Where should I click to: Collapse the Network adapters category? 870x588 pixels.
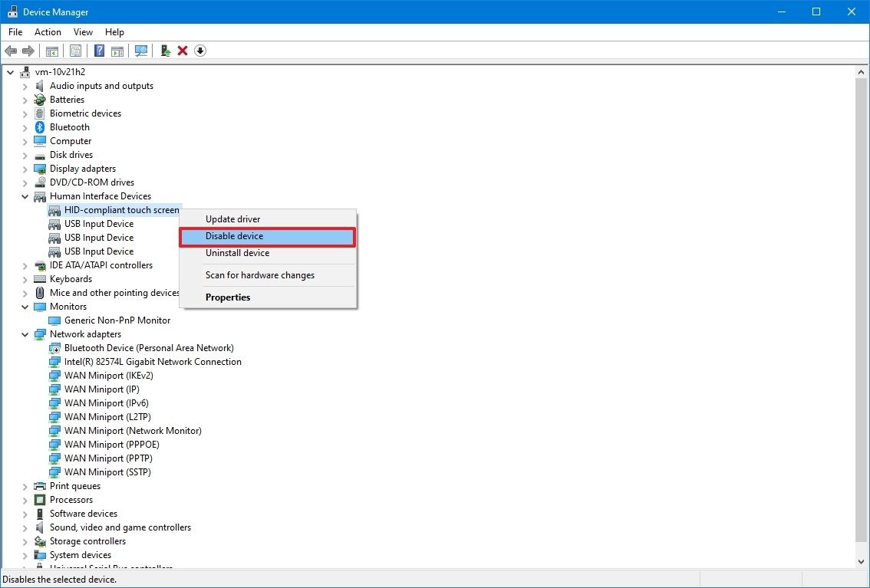[x=25, y=334]
